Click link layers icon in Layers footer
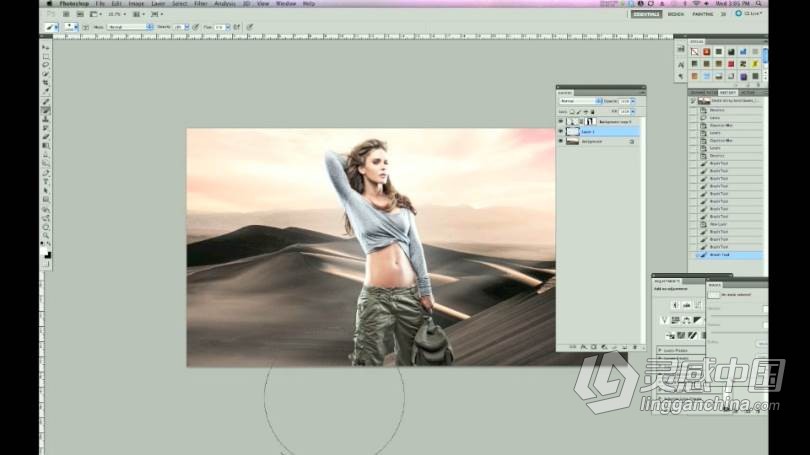Viewport: 810px width, 455px height. [x=573, y=347]
